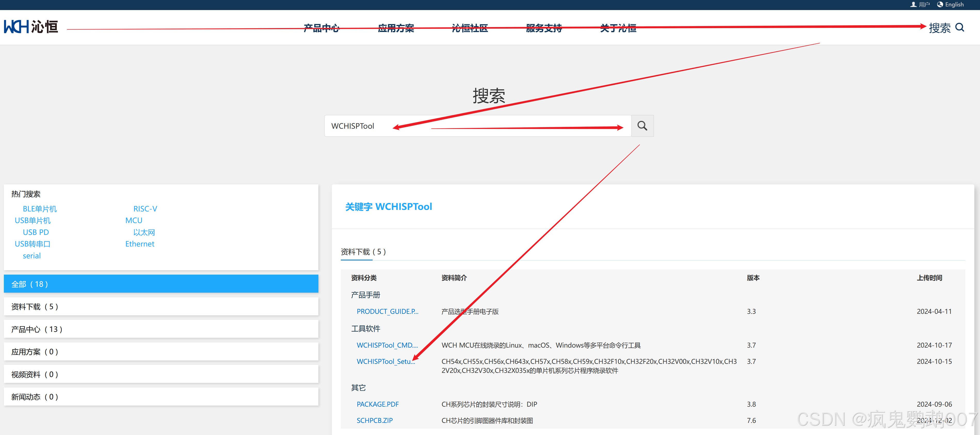980x435 pixels.
Task: Click the magnifier button next to the search box
Action: (x=642, y=126)
